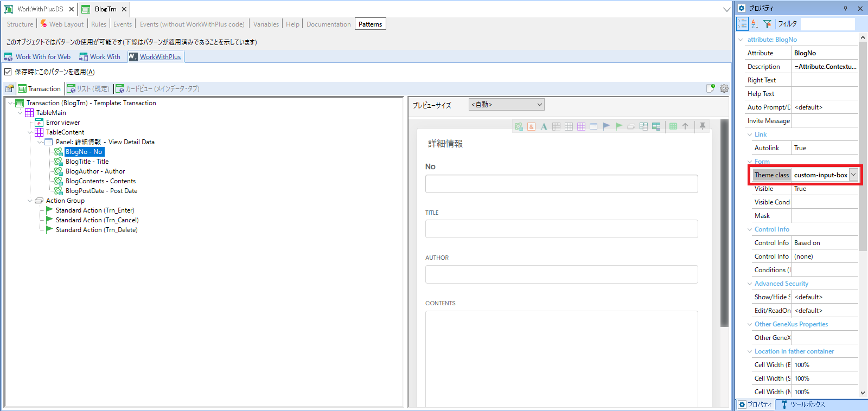Collapse the Location in father container section
This screenshot has height=411, width=868.
(750, 351)
